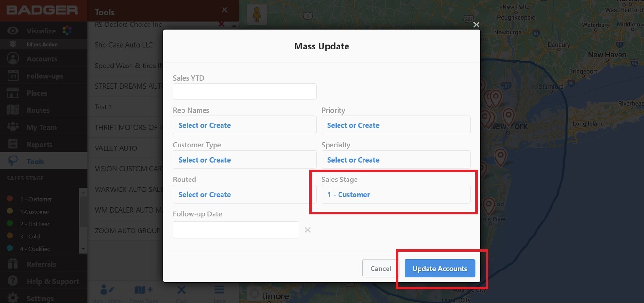
Task: Click the Sales Stage list scroll-up arrow
Action: [83, 191]
